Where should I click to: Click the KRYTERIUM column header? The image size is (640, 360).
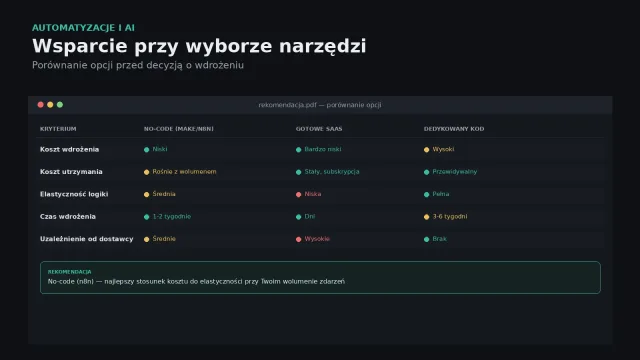(x=58, y=129)
